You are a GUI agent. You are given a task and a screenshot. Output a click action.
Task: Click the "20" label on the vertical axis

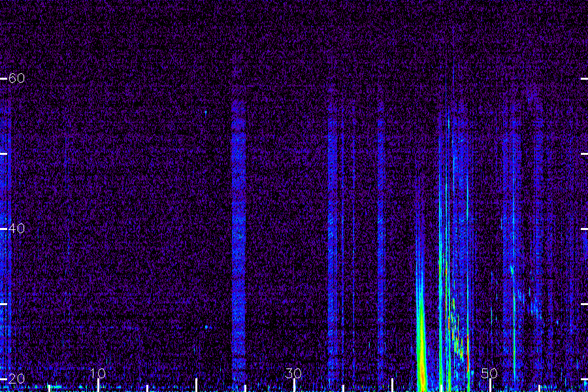(x=16, y=378)
